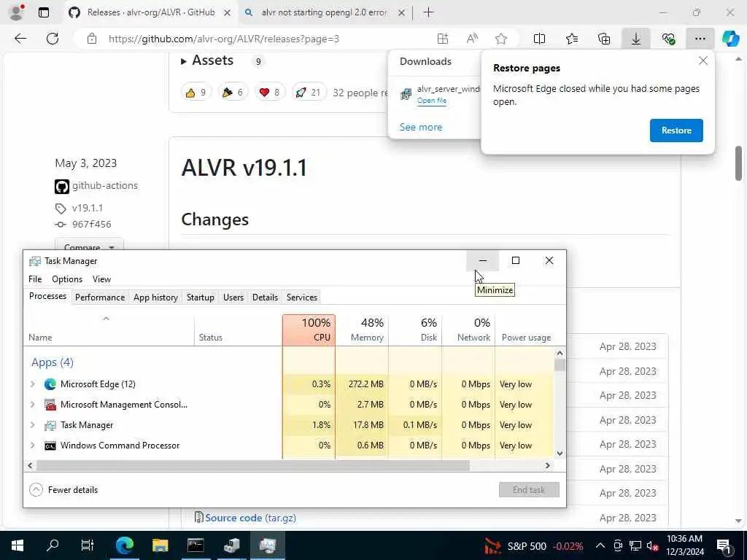Screen dimensions: 747x560
Task: Expand Microsoft Management Console process row
Action: pos(32,404)
